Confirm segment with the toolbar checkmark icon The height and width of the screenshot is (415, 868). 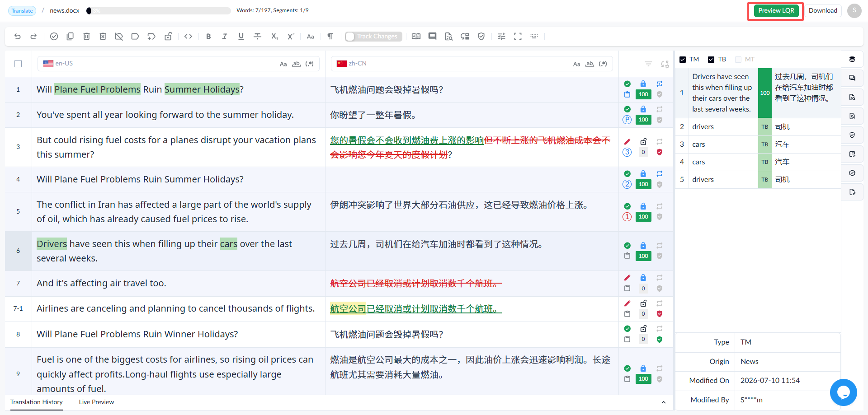(54, 37)
